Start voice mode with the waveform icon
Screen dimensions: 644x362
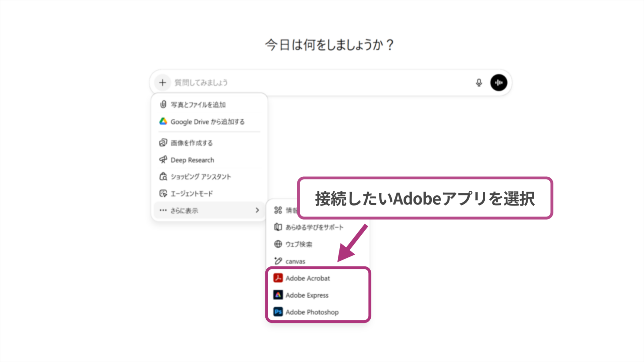coord(499,82)
